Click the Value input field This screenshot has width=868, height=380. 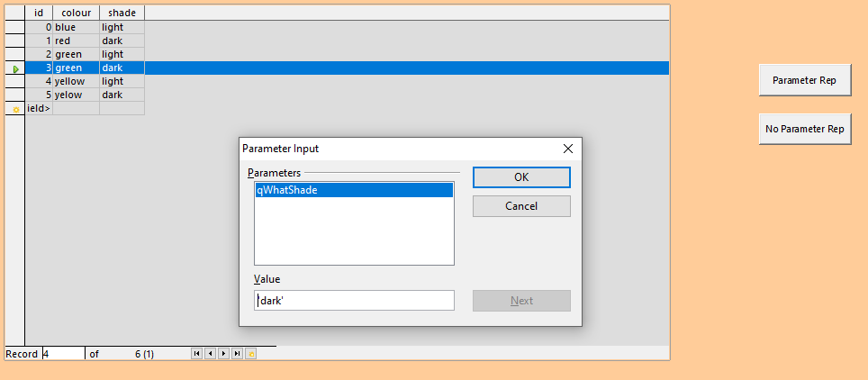coord(354,301)
